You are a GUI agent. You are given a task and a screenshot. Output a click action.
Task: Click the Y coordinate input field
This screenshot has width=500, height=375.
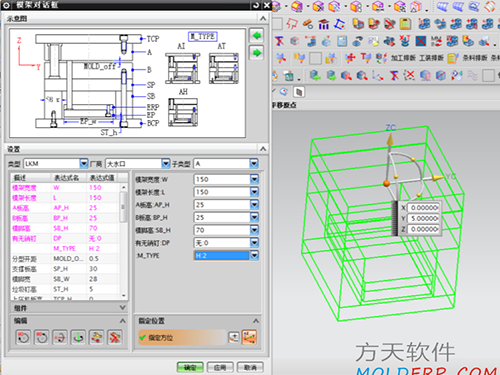424,218
